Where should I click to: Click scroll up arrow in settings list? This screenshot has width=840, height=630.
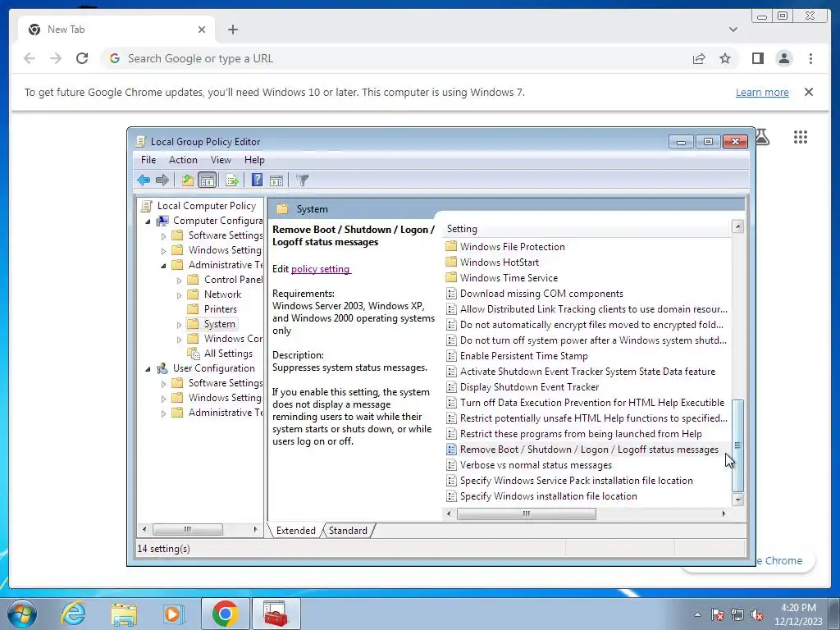[737, 226]
